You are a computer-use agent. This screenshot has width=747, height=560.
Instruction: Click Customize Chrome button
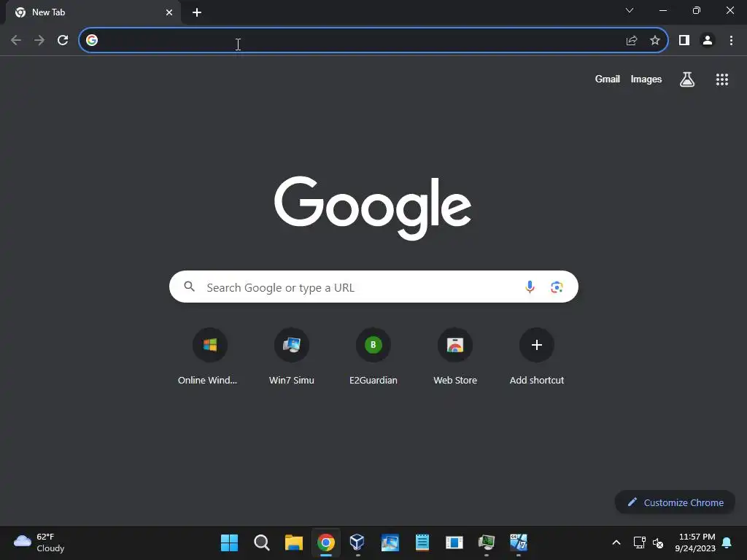[x=675, y=502]
